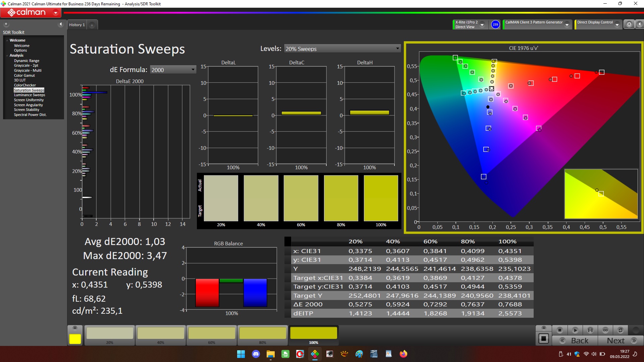Expand the Direct Display Control dropdown
Image resolution: width=644 pixels, height=362 pixels.
617,24
